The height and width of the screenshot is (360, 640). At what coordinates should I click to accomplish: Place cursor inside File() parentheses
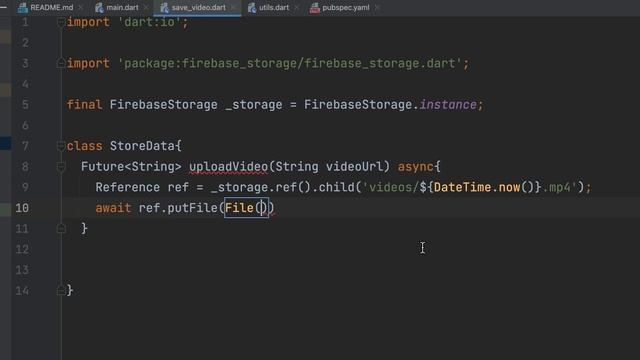[x=261, y=208]
